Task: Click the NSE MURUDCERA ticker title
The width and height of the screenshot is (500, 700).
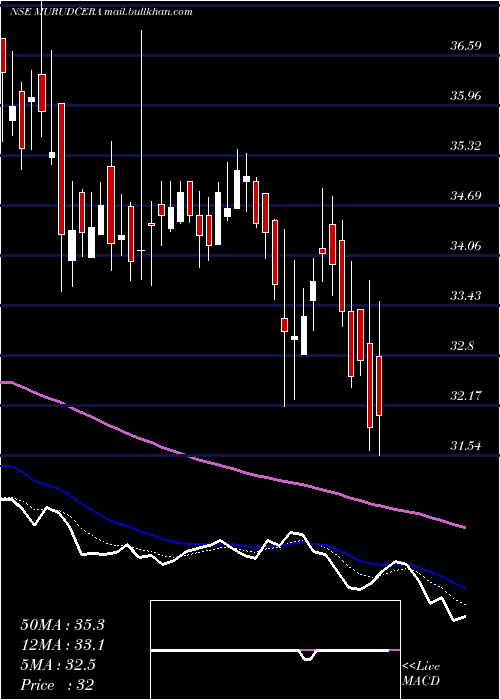Action: (56, 12)
